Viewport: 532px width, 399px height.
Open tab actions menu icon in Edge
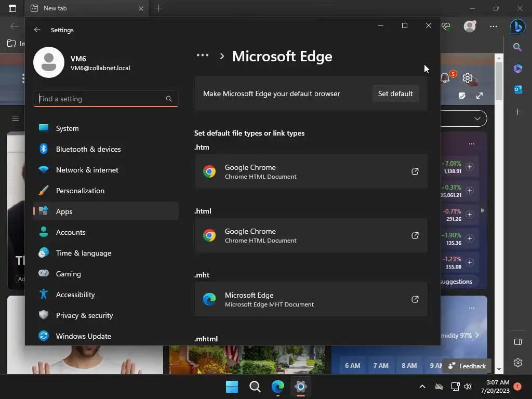(12, 8)
